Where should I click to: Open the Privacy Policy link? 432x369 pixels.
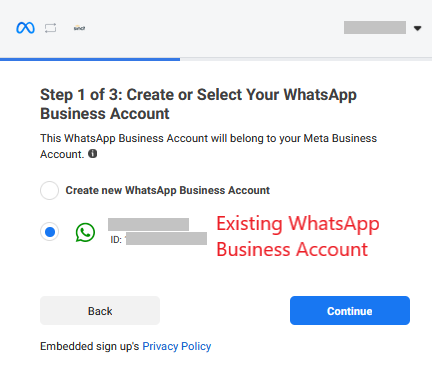tap(177, 346)
